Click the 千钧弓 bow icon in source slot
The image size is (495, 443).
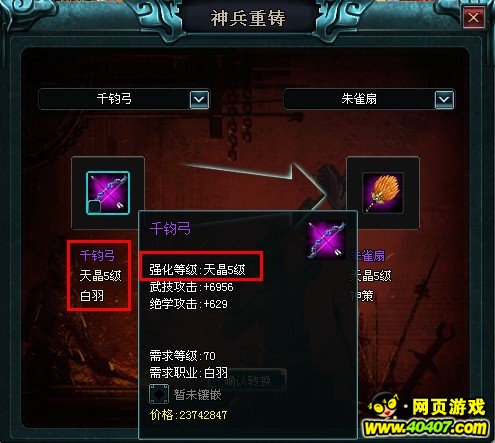click(x=108, y=192)
